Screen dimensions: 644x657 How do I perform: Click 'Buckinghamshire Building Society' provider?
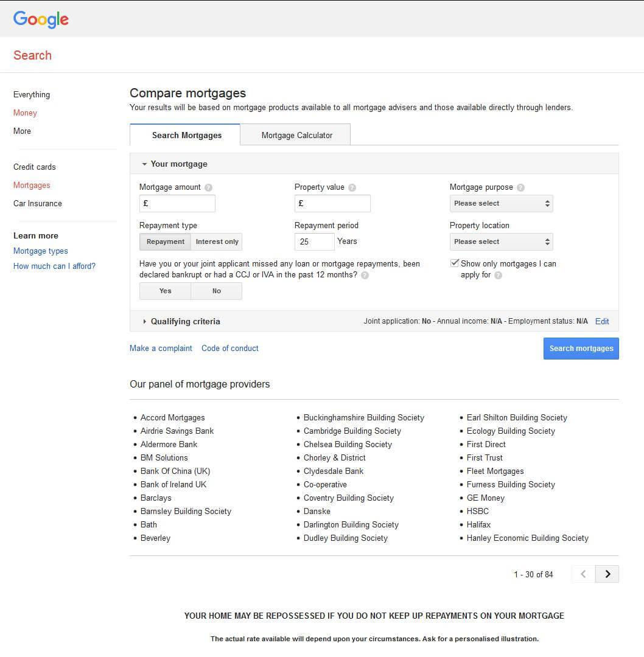pos(364,418)
